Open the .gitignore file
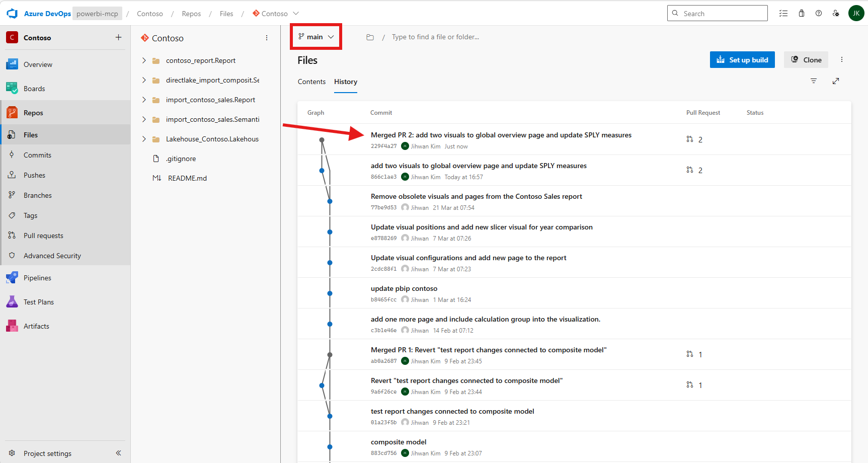The height and width of the screenshot is (463, 868). 181,159
